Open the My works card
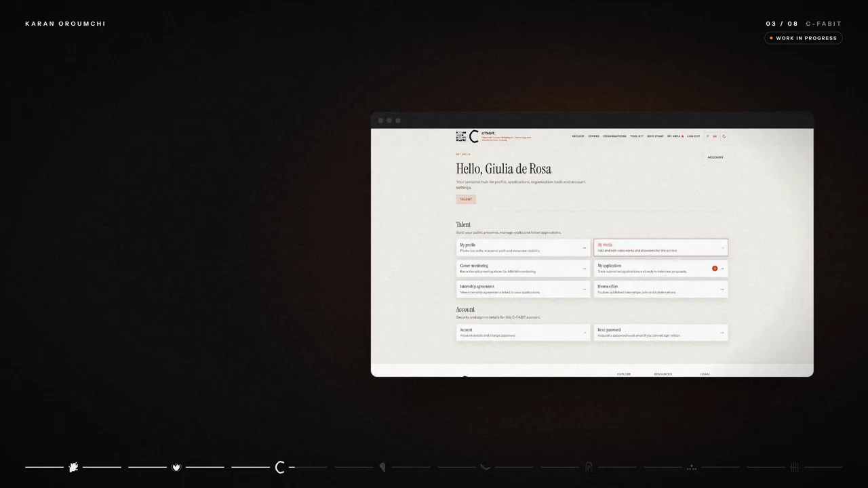The image size is (868, 488). click(660, 247)
